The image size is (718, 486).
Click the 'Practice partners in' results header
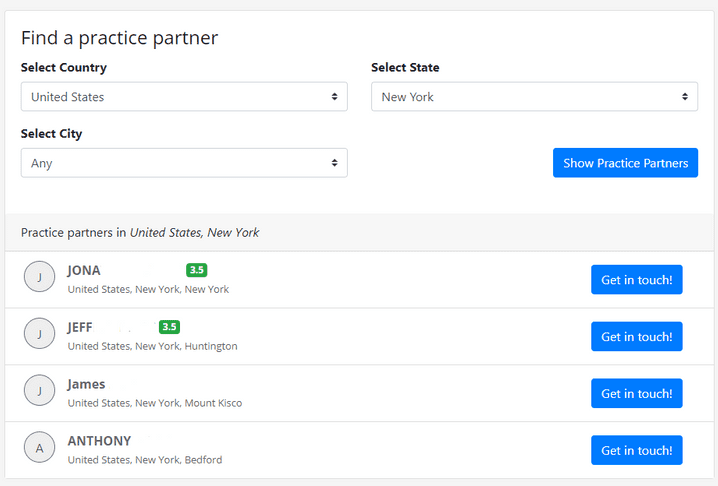click(140, 232)
